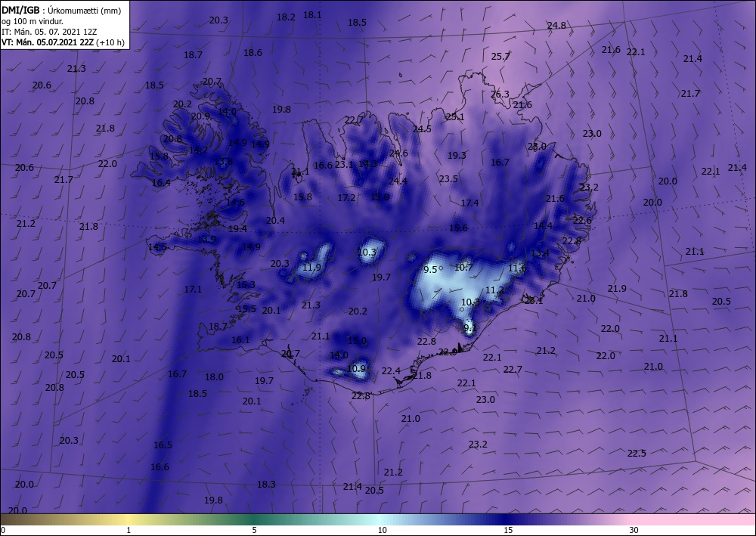756x536 pixels.
Task: Click the 14.7 value in the Westfjords
Action: click(198, 150)
